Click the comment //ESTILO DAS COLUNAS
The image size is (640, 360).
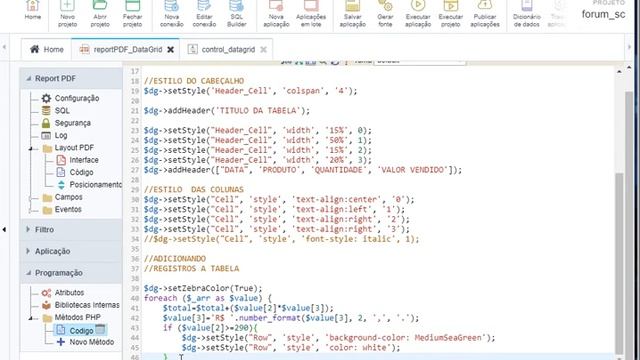193,189
